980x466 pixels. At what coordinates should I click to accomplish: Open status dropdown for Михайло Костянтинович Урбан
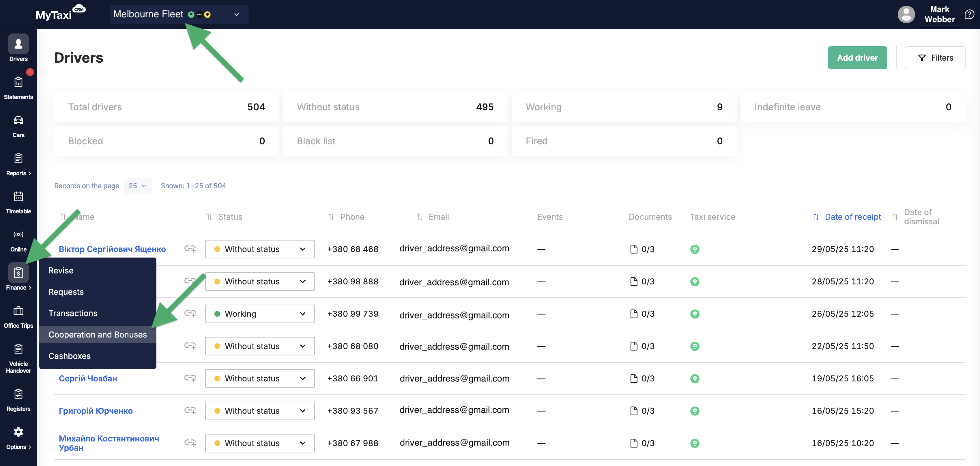click(260, 443)
